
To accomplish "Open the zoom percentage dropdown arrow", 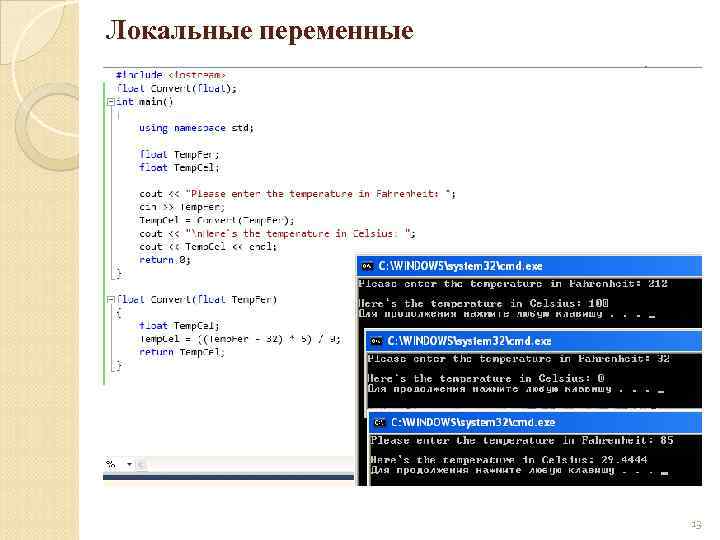I will coord(129,464).
